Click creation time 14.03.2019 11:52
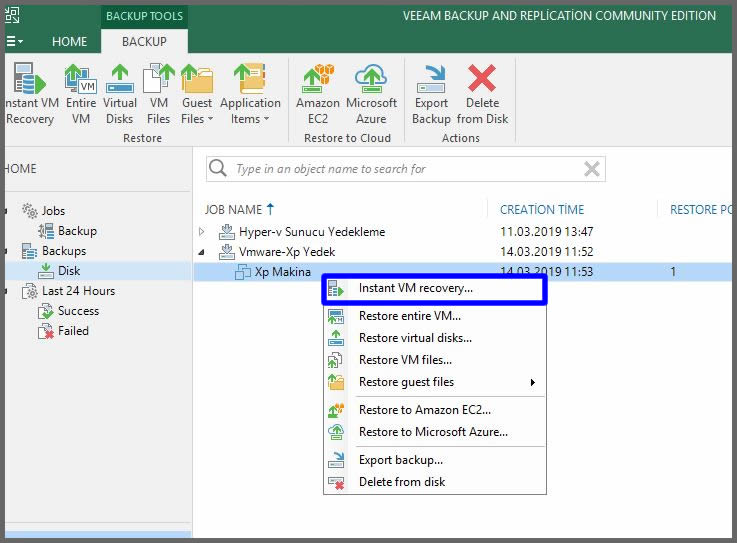 pos(547,252)
